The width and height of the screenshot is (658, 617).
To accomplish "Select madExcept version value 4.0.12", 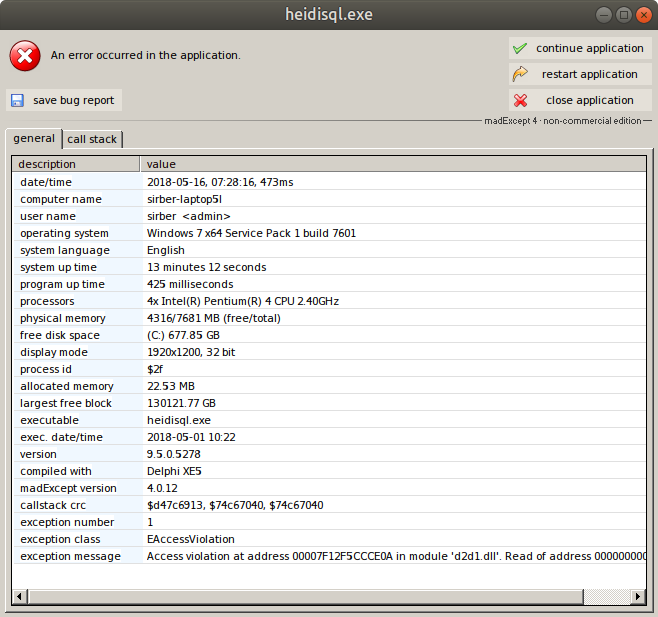I will (162, 488).
